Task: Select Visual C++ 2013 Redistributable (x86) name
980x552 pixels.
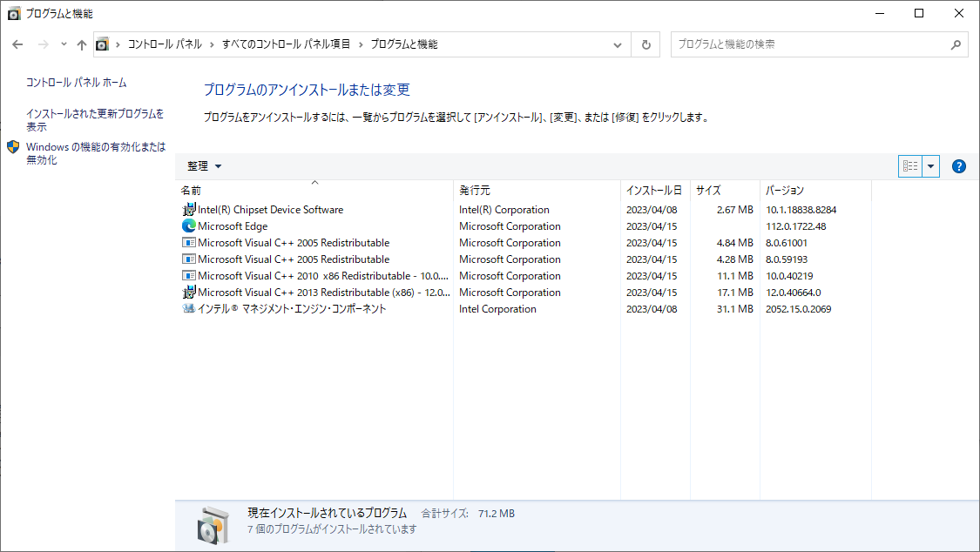Action: (324, 293)
